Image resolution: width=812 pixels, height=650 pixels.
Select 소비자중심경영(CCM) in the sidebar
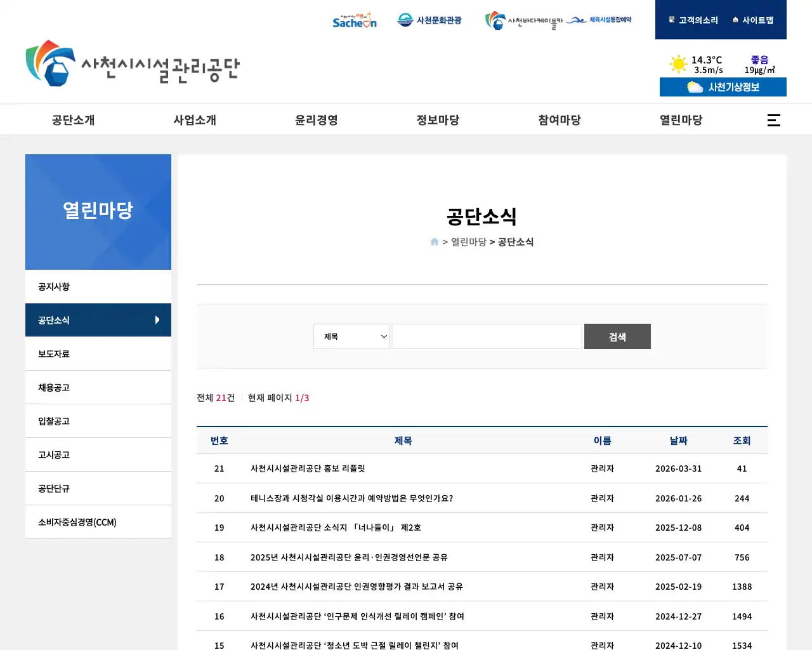tap(98, 522)
